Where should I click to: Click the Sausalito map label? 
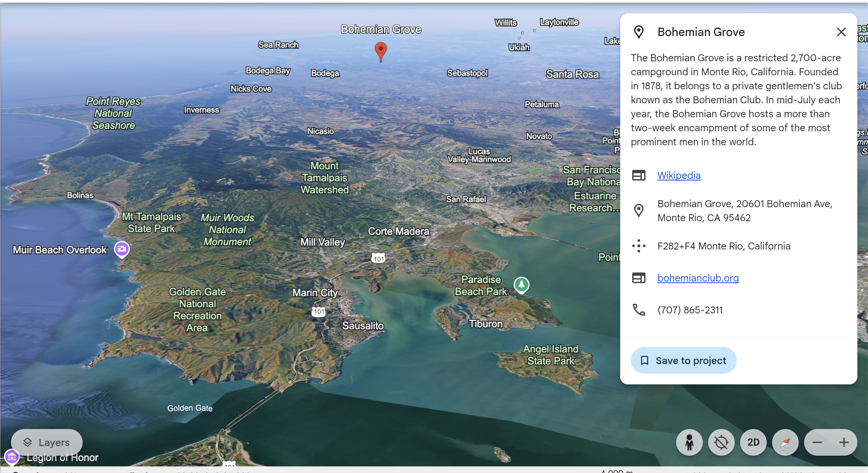[x=363, y=326]
